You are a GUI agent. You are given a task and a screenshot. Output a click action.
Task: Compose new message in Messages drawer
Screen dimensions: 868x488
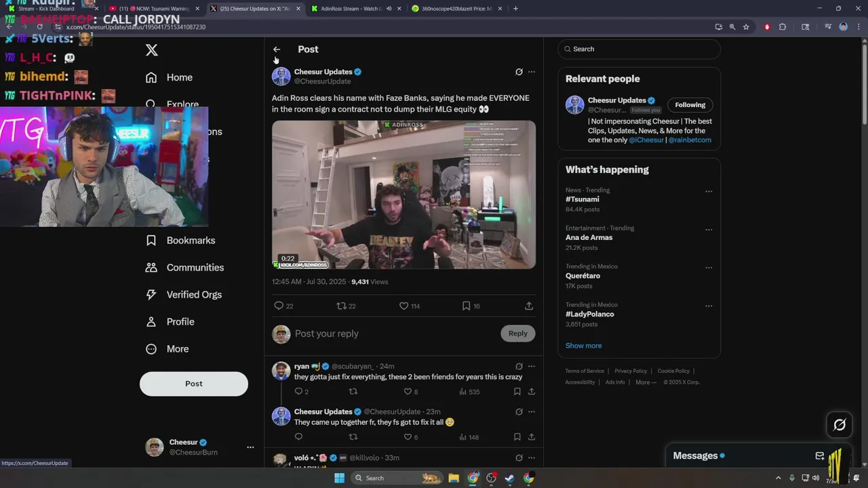[x=820, y=456]
